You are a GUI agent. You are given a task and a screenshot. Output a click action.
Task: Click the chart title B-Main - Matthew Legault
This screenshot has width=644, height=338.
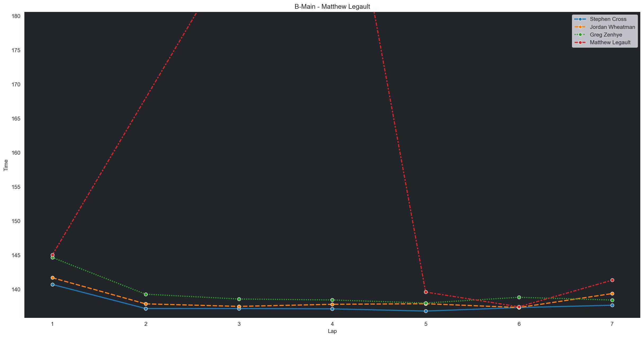tap(332, 7)
